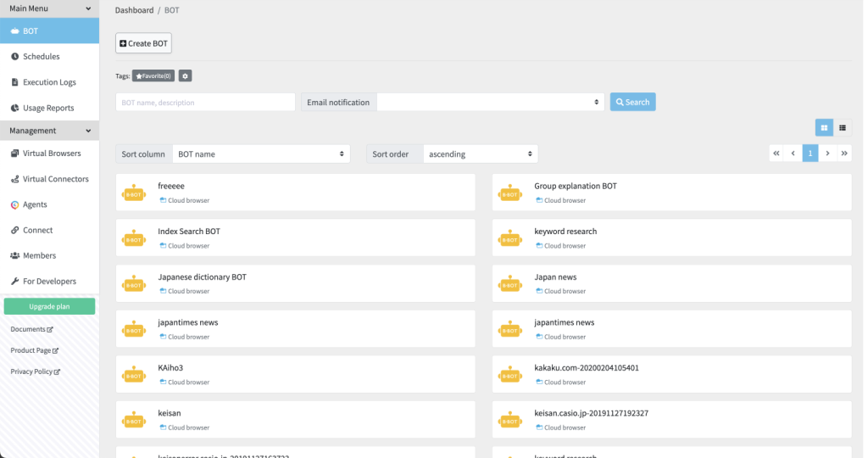Click the Upgrade plan button
The height and width of the screenshot is (458, 868).
point(49,306)
